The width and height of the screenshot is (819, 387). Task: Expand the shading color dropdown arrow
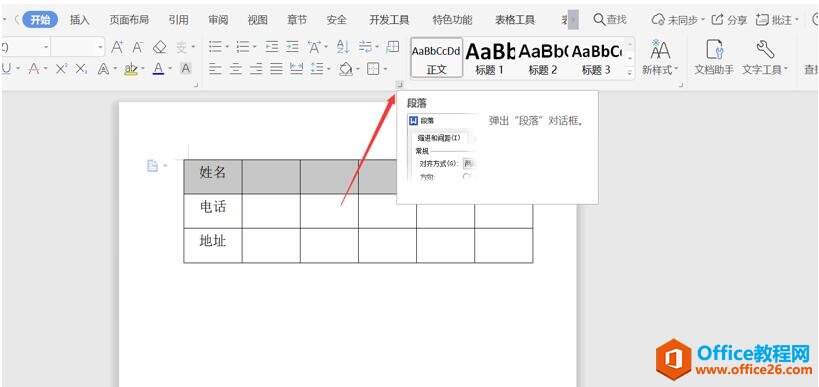pyautogui.click(x=357, y=69)
